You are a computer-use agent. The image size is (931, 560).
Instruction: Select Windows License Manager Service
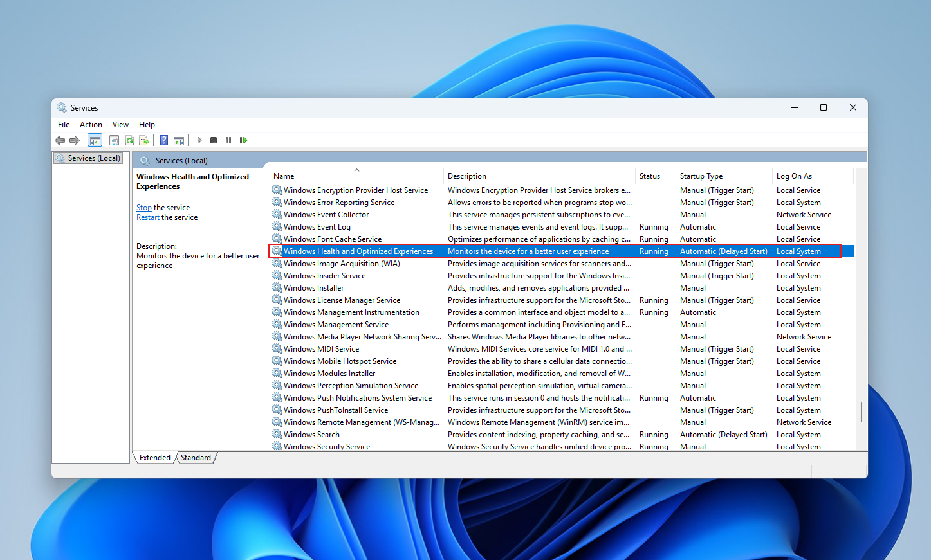coord(342,300)
